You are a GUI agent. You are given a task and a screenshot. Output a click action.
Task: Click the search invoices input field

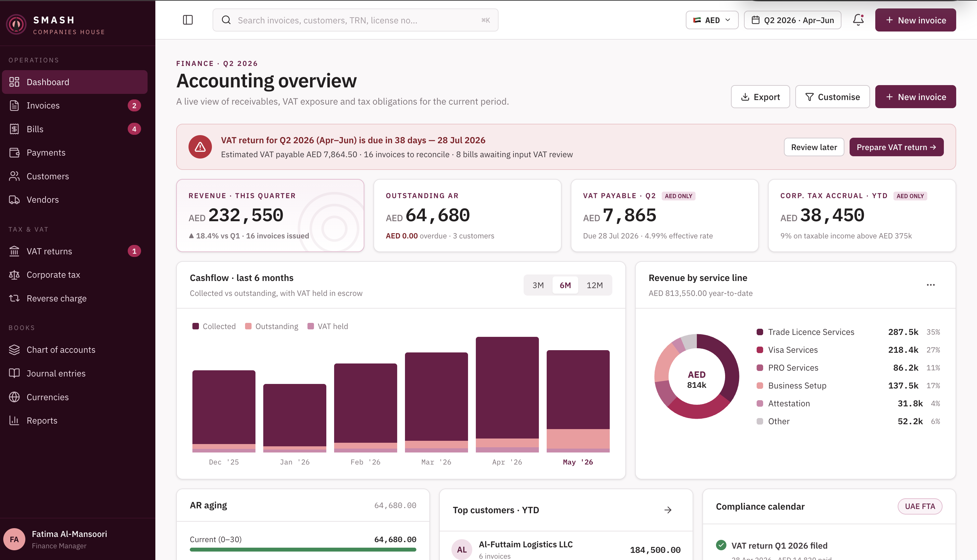coord(355,20)
